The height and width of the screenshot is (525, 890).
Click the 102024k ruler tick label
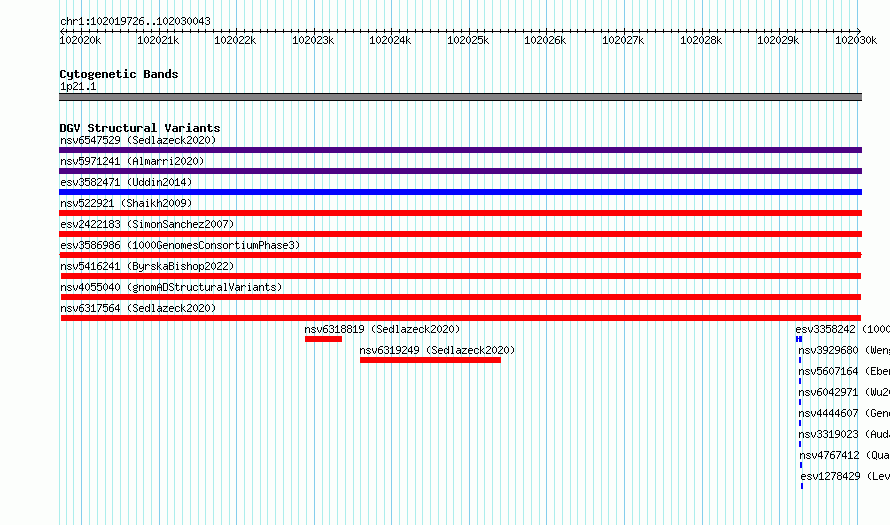coord(390,40)
